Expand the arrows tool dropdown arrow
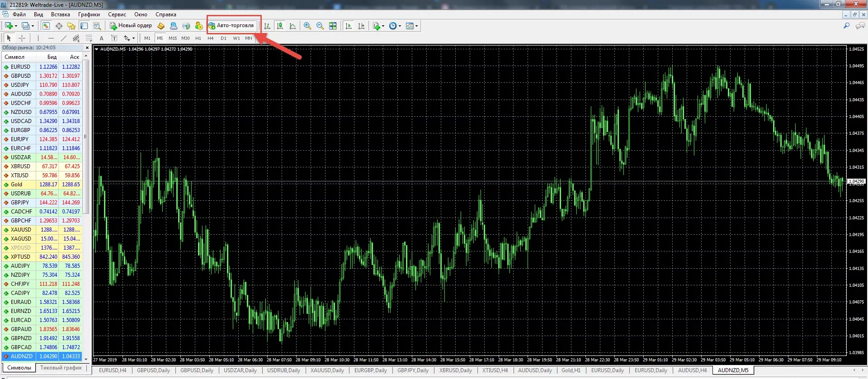The height and width of the screenshot is (379, 868). click(x=134, y=38)
